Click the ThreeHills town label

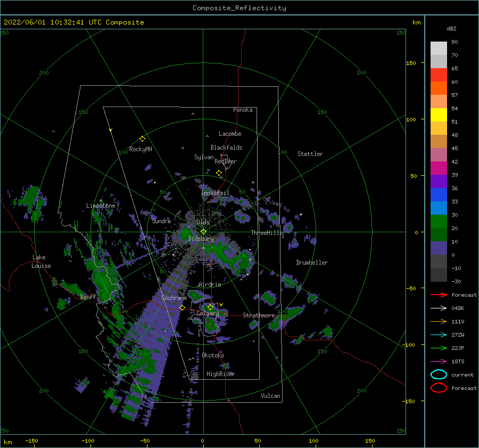[x=267, y=233]
